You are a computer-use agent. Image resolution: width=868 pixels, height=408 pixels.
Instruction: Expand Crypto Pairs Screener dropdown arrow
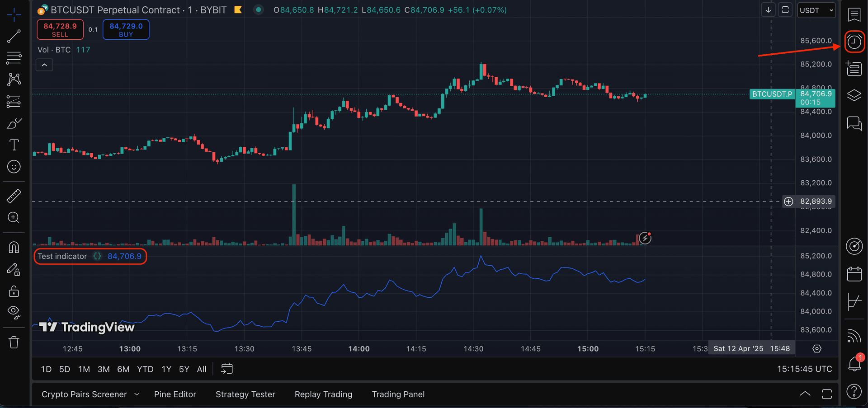click(x=137, y=394)
